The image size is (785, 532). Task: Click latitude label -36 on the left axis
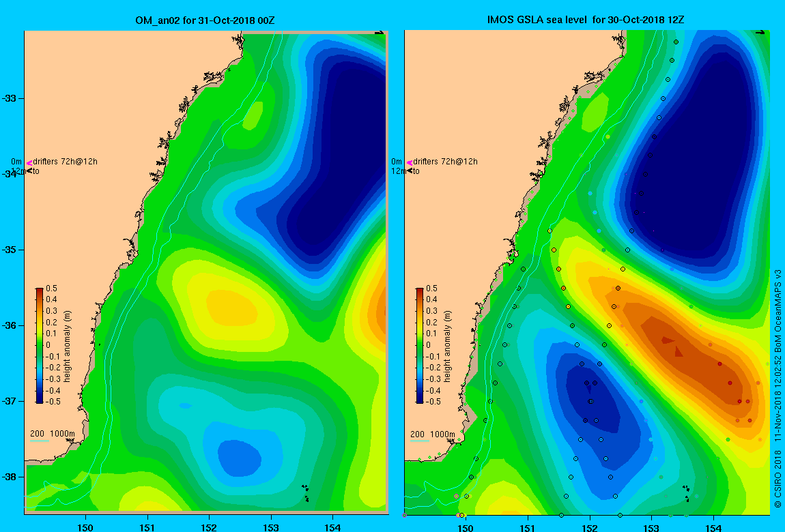coord(10,325)
